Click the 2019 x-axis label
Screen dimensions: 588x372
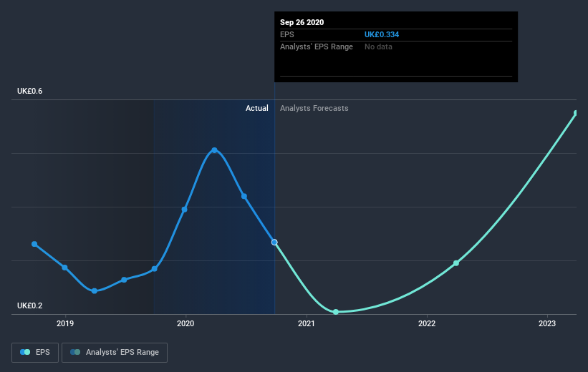65,323
